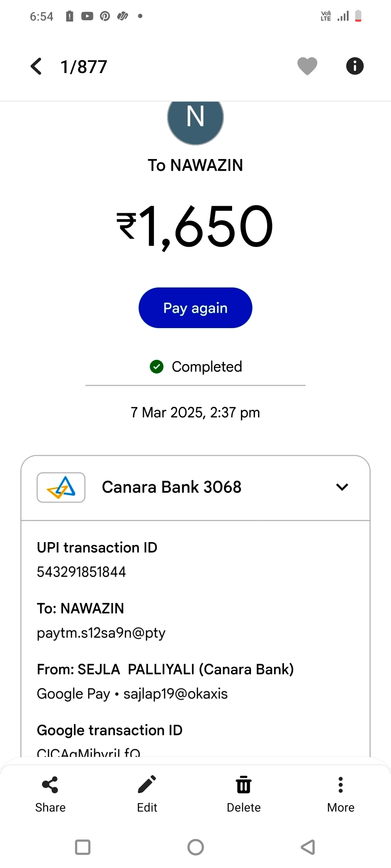Screen dimensions: 391x868
Task: Tap the NAWAZIN avatar circle
Action: click(x=195, y=119)
